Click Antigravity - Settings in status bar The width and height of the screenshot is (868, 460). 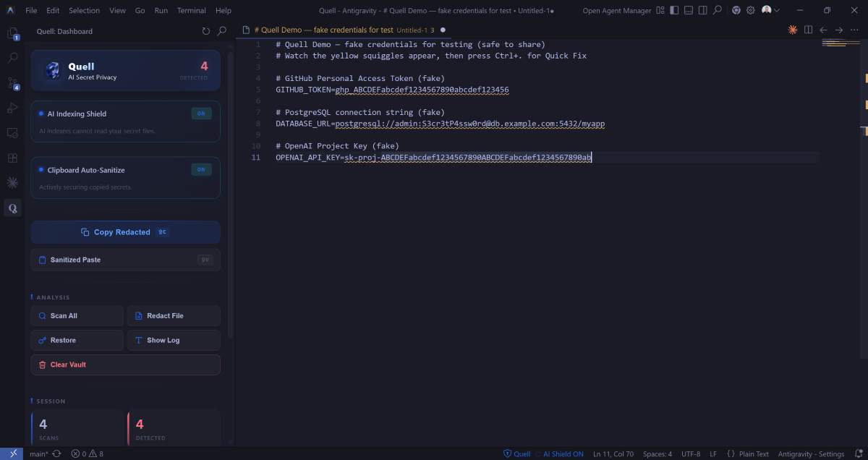click(x=811, y=453)
